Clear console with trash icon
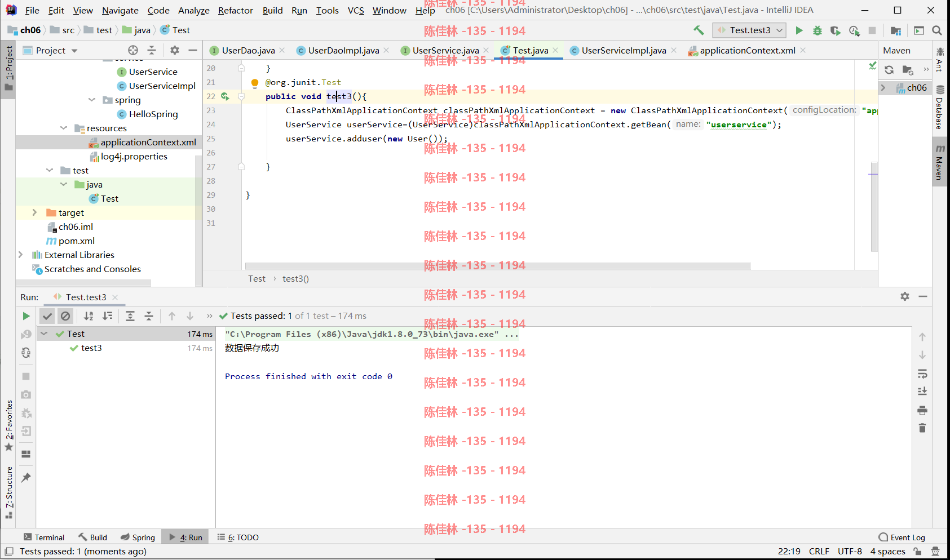The image size is (950, 560). click(x=922, y=428)
